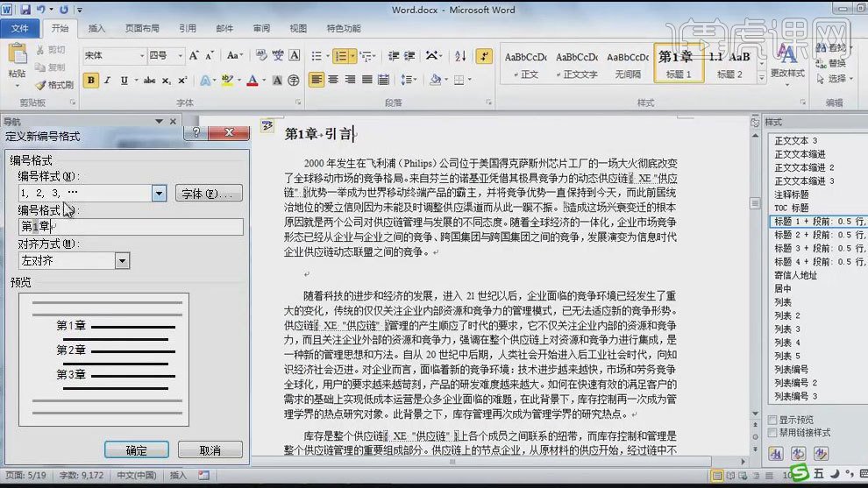Decrease indent icon
The width and height of the screenshot is (868, 488).
click(394, 56)
